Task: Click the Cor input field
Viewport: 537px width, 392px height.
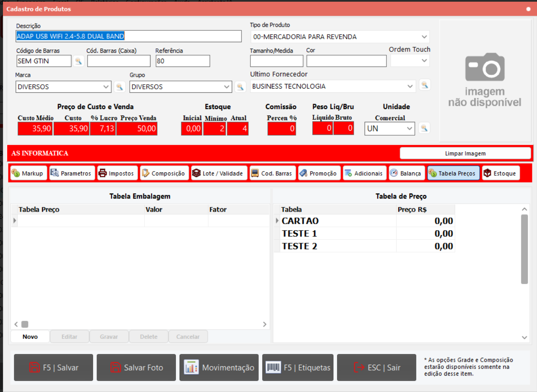Action: point(346,61)
